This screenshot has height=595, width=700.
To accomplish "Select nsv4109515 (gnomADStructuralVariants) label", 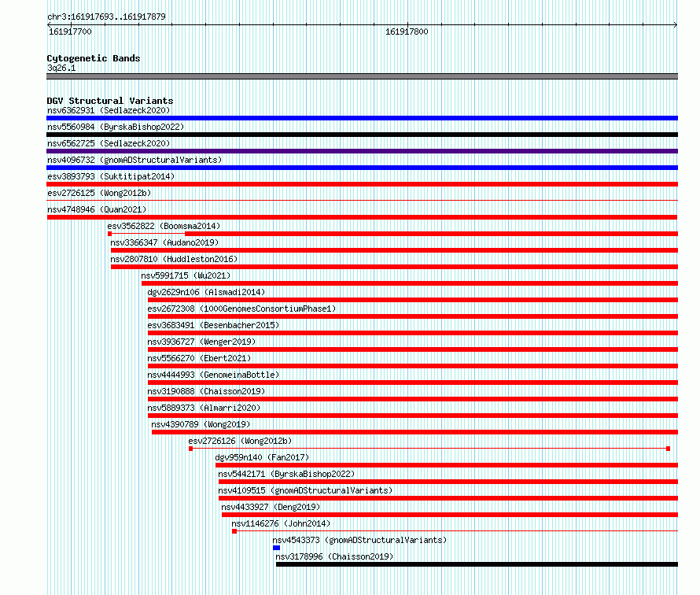I will point(305,490).
